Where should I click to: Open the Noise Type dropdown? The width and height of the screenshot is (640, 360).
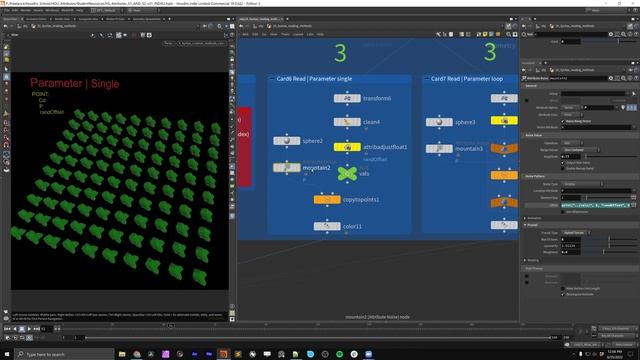tap(582, 184)
